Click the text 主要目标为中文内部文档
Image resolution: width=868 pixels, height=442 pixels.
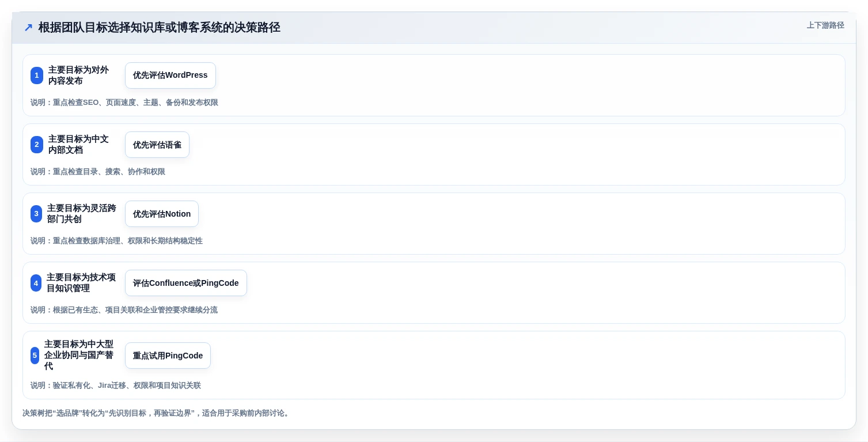[79, 145]
